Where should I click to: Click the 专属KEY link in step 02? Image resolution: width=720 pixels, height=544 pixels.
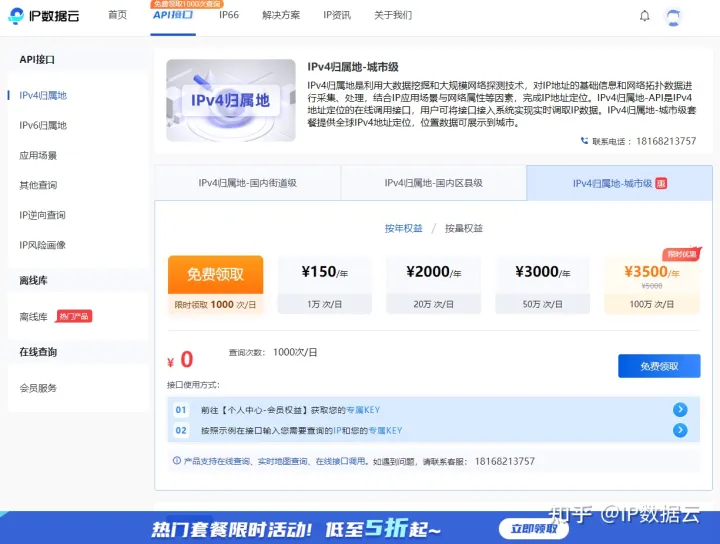385,431
